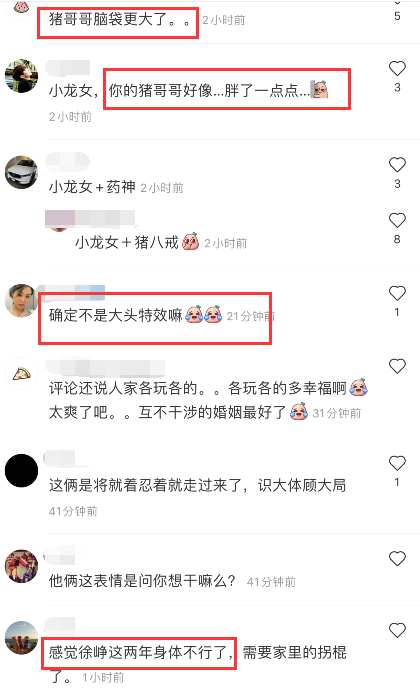Tap the '识大体顾大局' comment text
This screenshot has width=420, height=700.
point(302,485)
